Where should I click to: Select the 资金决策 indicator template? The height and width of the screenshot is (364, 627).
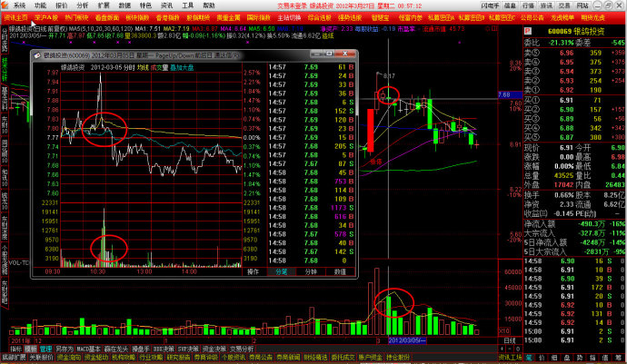[214, 349]
